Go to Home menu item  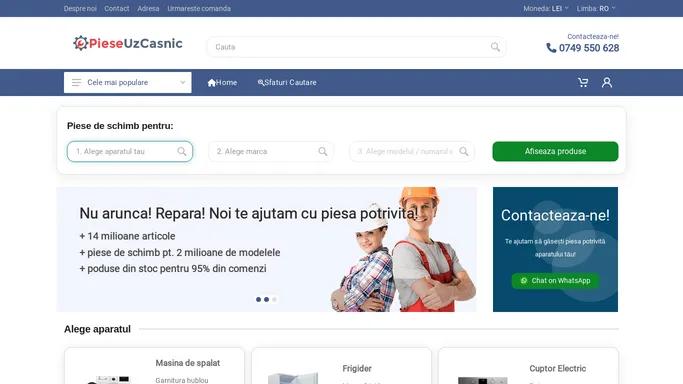222,82
